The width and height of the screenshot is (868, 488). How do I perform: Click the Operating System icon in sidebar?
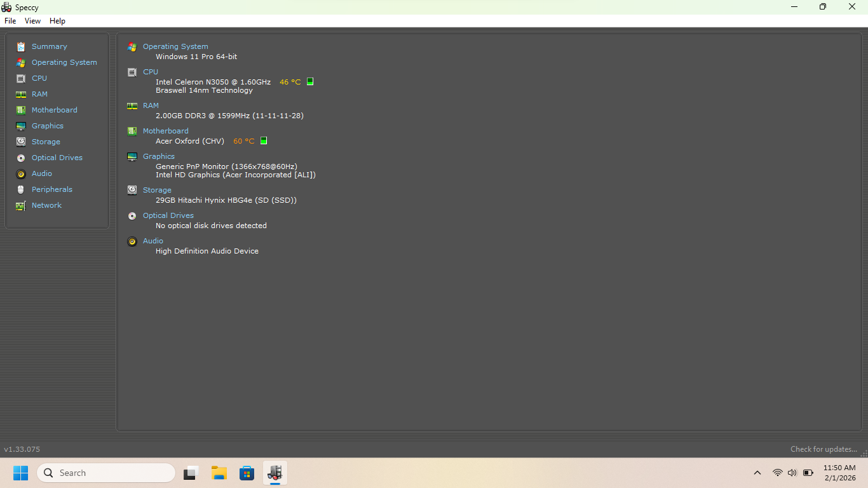click(x=21, y=62)
